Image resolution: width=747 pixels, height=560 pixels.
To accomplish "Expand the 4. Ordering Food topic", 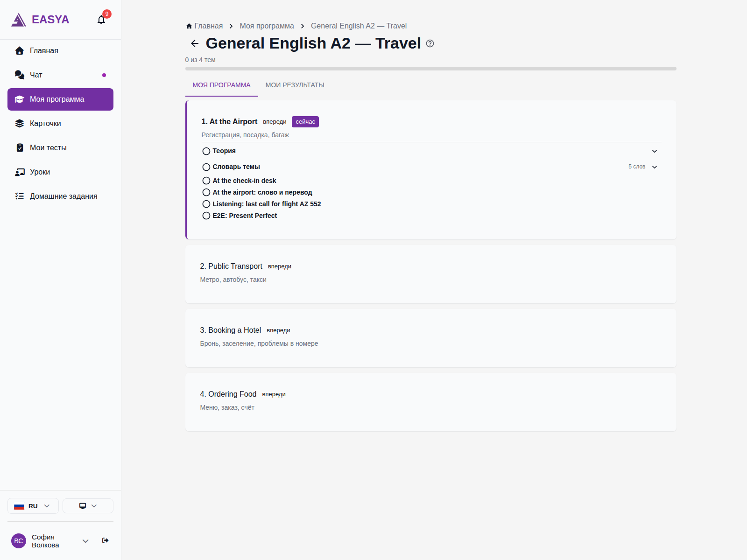I will tap(430, 402).
